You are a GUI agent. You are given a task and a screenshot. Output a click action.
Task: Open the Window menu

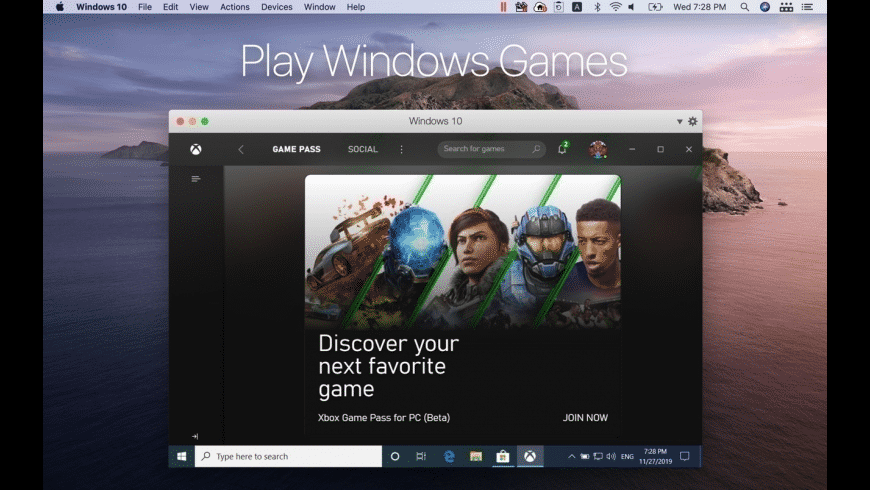pyautogui.click(x=320, y=7)
